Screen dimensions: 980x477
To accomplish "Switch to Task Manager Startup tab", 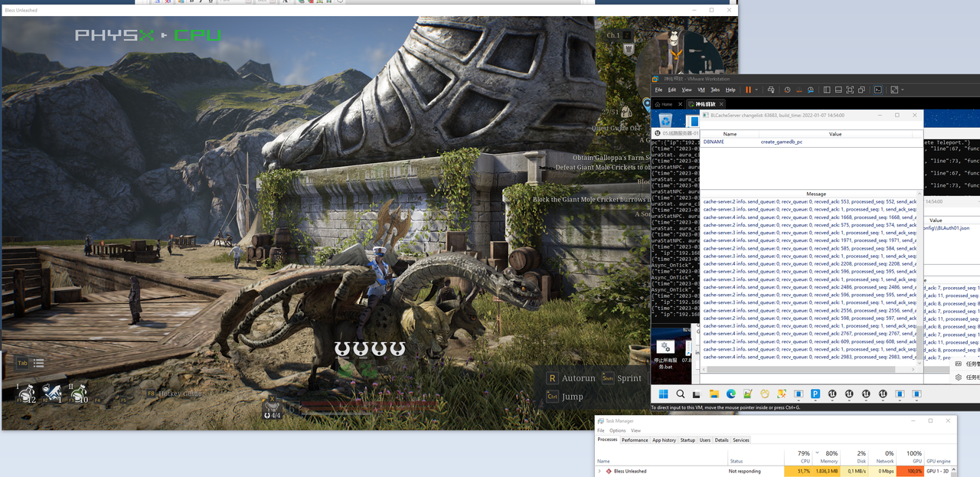I will click(688, 440).
